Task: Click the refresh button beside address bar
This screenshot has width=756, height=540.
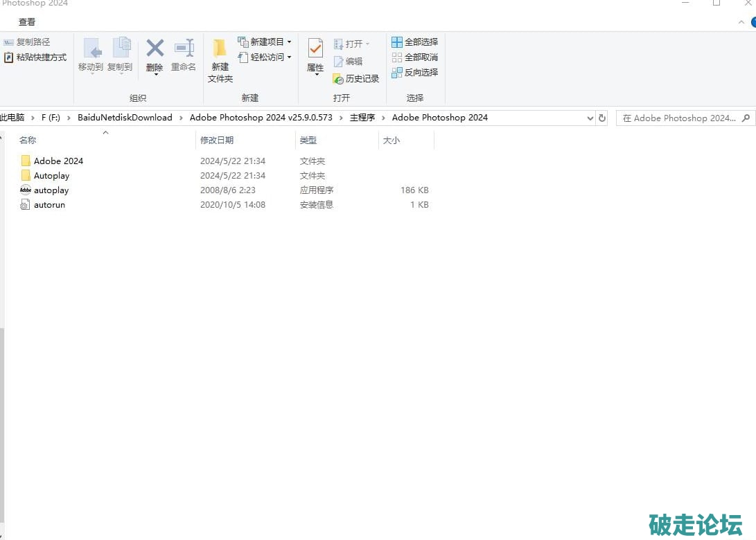Action: pos(602,118)
